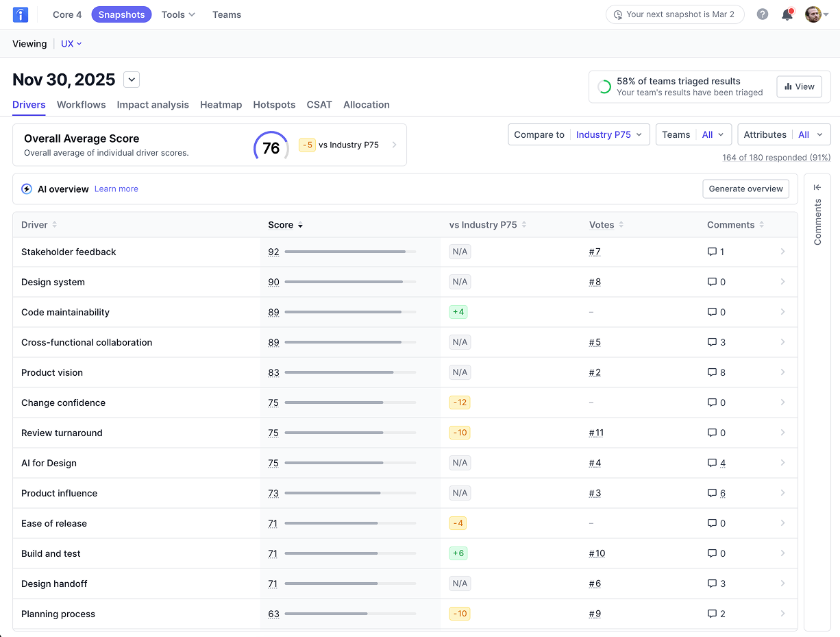Sort by the Votes column header
The height and width of the screenshot is (637, 840).
coord(606,225)
